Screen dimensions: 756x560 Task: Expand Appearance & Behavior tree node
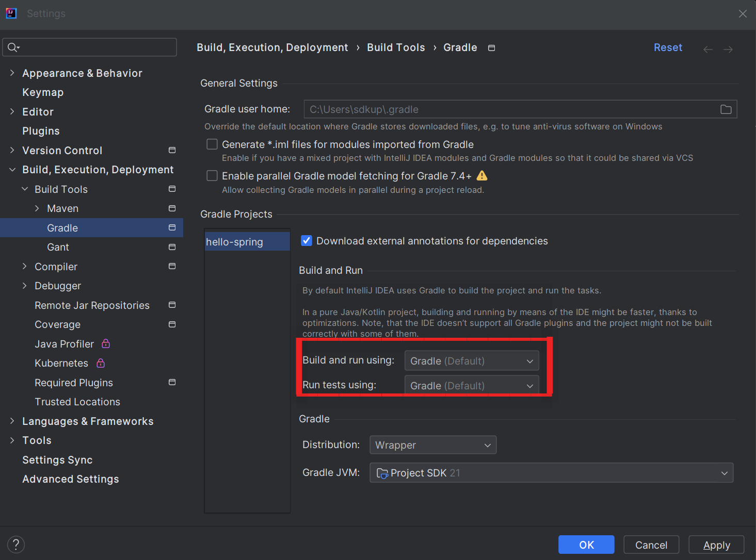click(12, 73)
